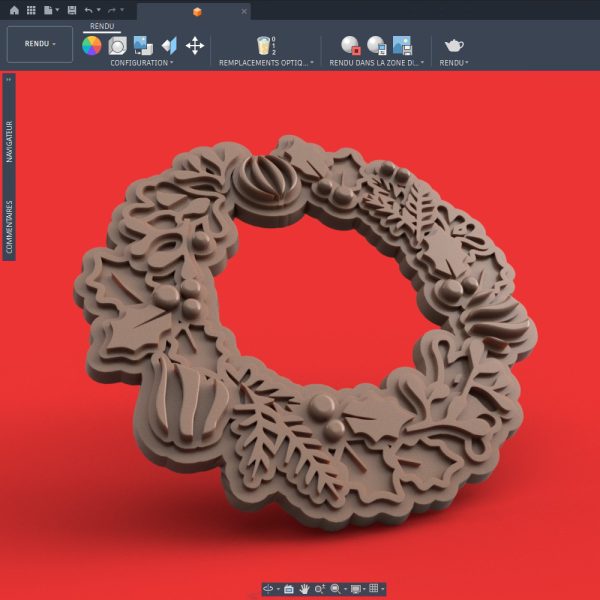Undo the last action
Viewport: 600px width, 600px height.
pos(88,10)
